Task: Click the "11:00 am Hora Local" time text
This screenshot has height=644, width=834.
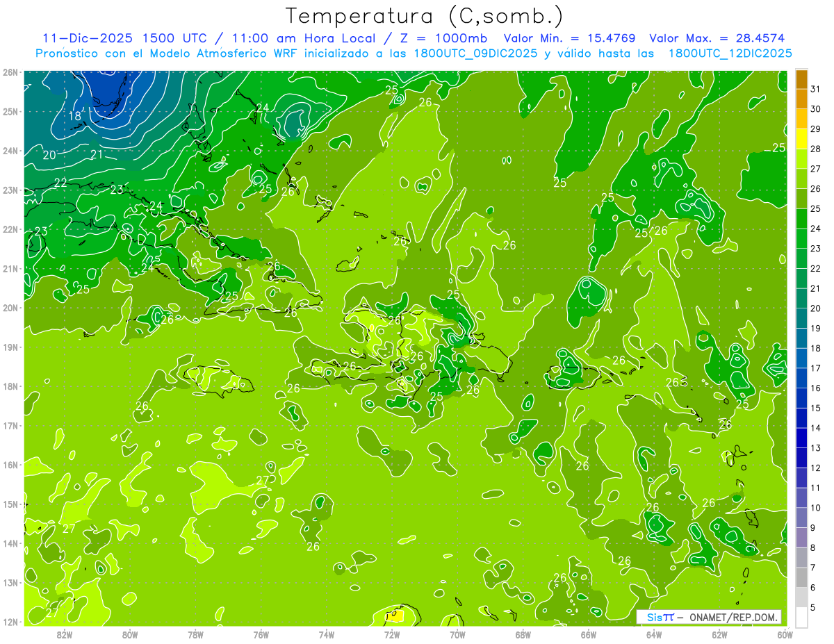Action: 297,38
